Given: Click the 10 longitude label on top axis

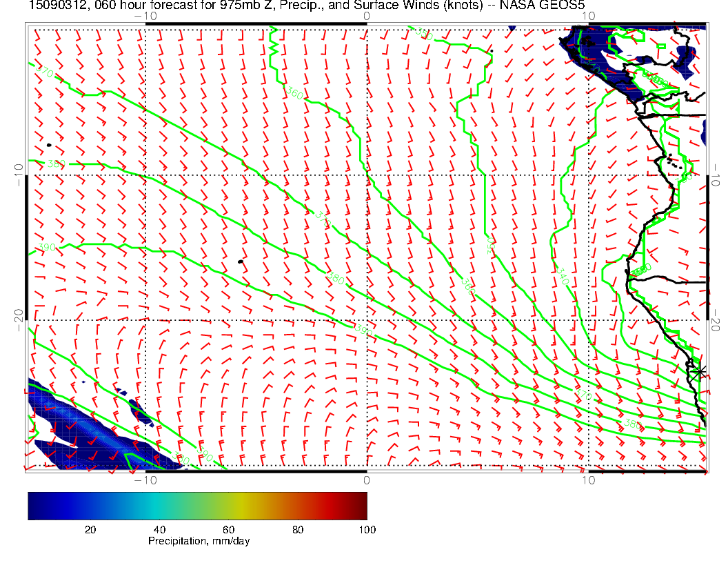Looking at the screenshot, I should point(587,16).
